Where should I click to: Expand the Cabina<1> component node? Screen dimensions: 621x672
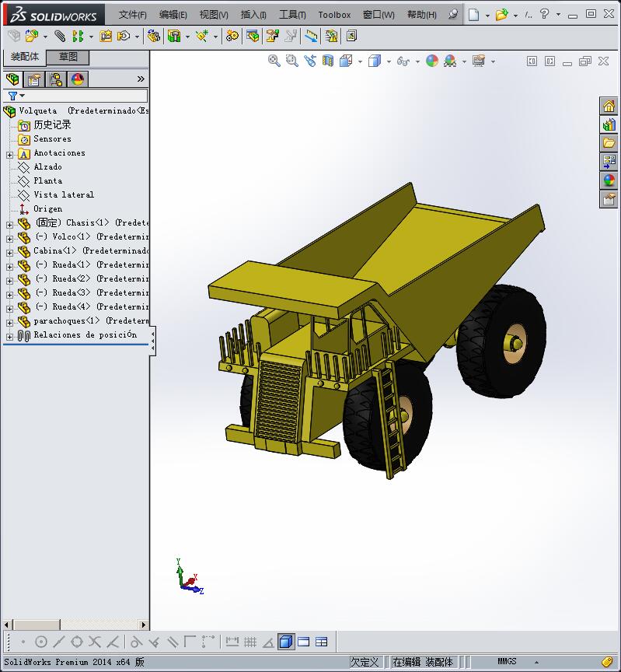click(x=9, y=253)
